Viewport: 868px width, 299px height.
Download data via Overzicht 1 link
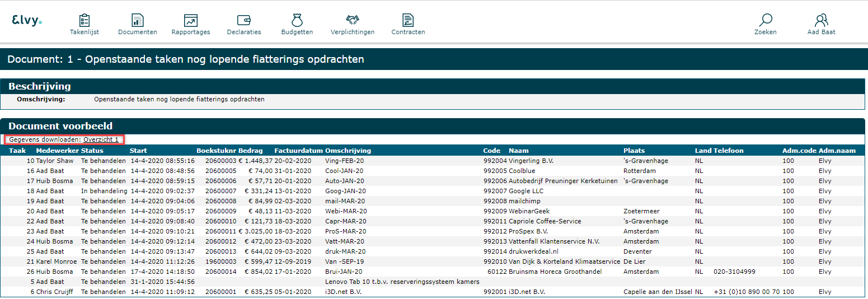pyautogui.click(x=101, y=139)
